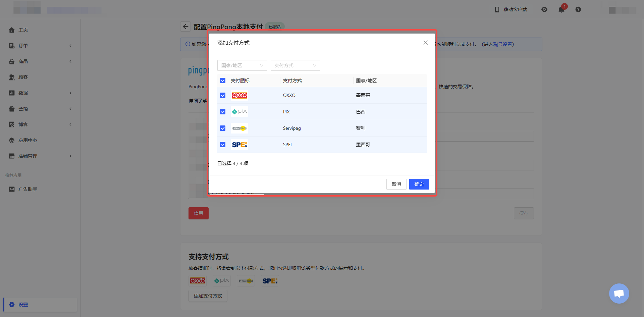Click the 已激活 status badge
This screenshot has height=317, width=644.
(275, 27)
